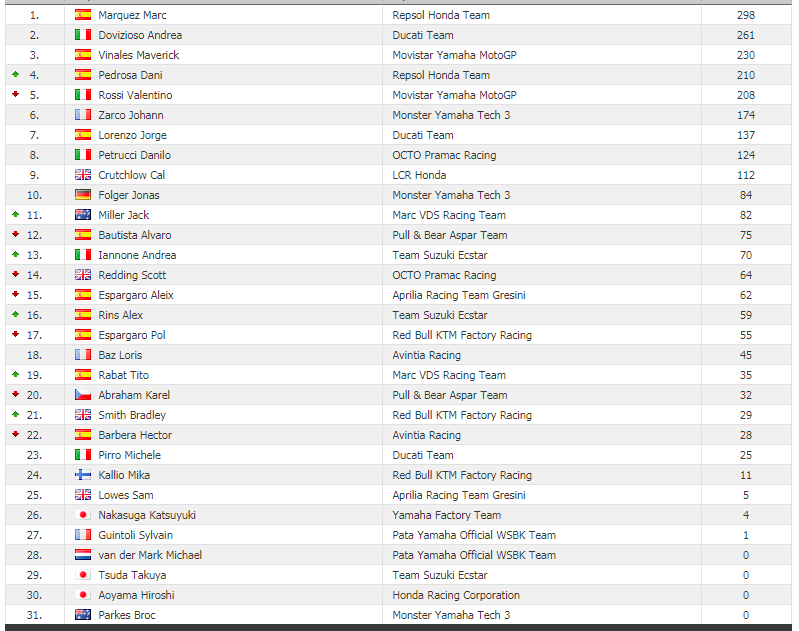Click the position number 31.

34,615
